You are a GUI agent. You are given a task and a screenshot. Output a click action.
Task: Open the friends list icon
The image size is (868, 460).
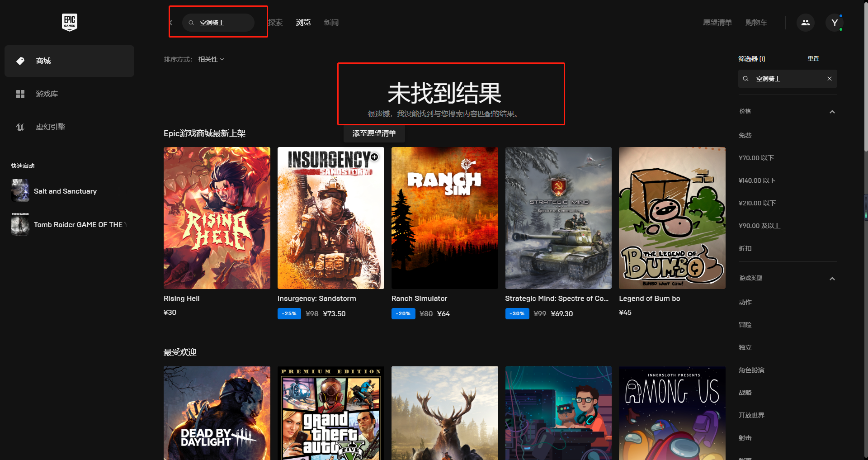point(806,23)
